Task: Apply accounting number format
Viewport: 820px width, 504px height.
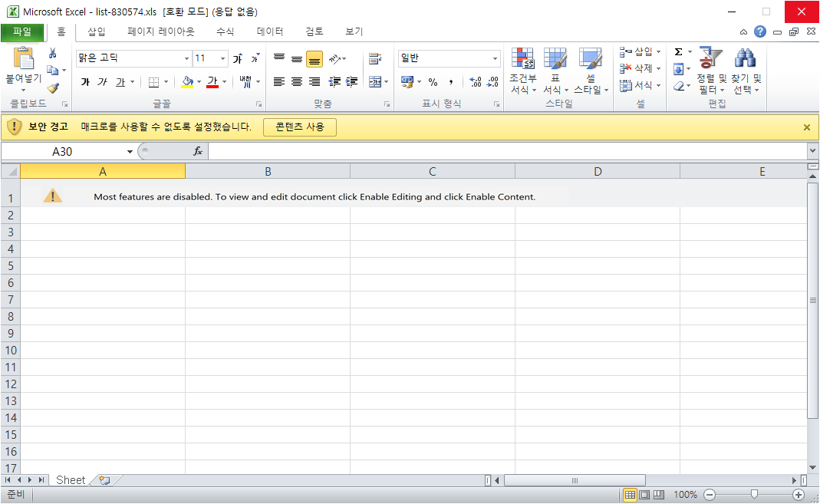Action: (x=407, y=82)
